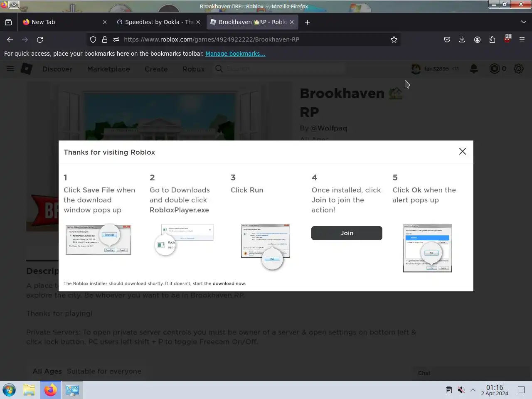The width and height of the screenshot is (532, 399).
Task: Reload the current page
Action: (40, 39)
